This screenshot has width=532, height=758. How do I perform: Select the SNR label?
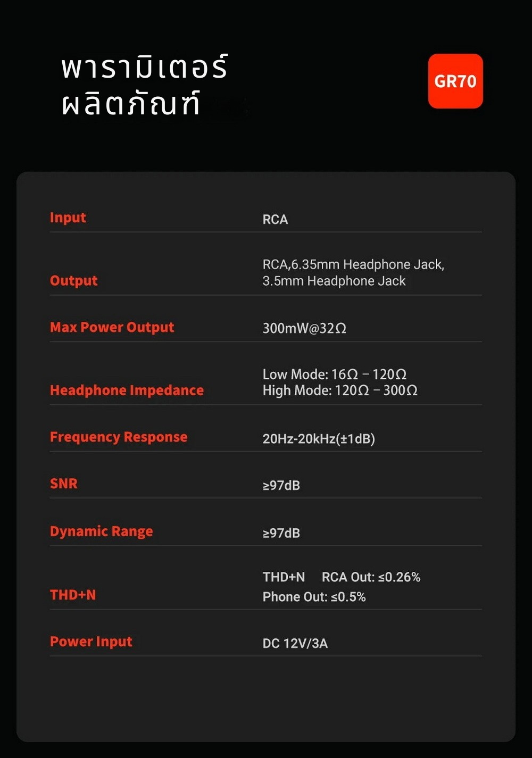point(64,484)
